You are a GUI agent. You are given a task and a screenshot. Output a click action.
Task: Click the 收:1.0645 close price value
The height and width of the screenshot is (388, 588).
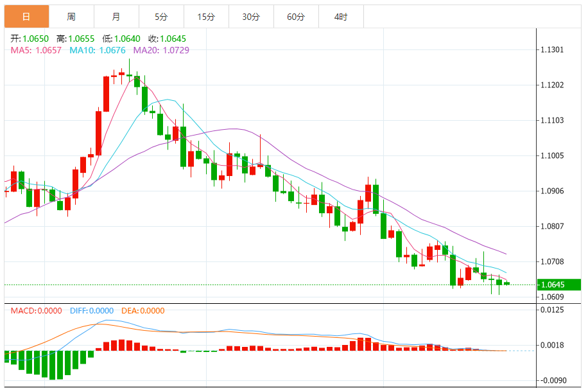[x=168, y=39]
